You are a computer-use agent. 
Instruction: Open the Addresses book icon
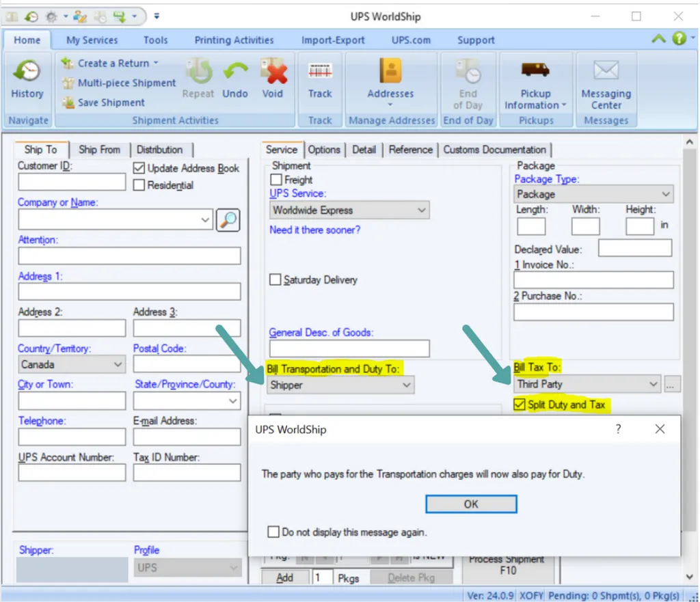(390, 75)
